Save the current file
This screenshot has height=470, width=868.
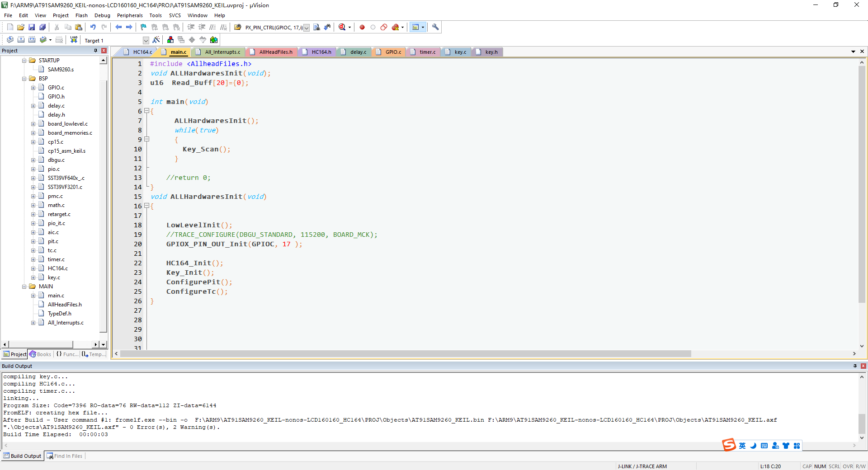32,27
